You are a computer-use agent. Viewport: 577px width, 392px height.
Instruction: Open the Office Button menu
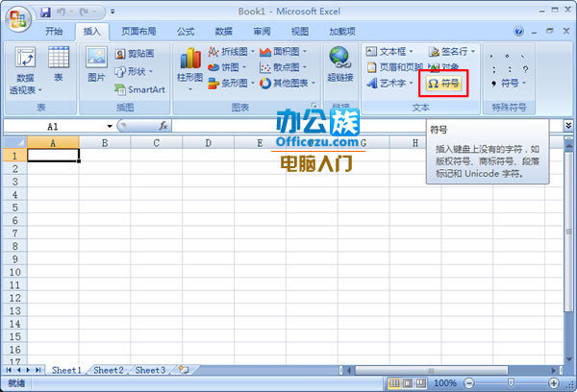coord(18,19)
